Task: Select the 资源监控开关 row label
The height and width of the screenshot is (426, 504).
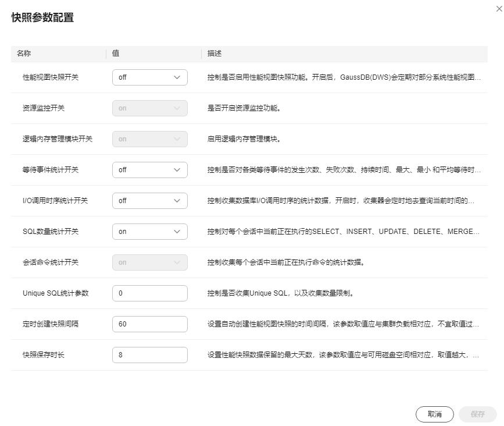Action: (x=44, y=108)
